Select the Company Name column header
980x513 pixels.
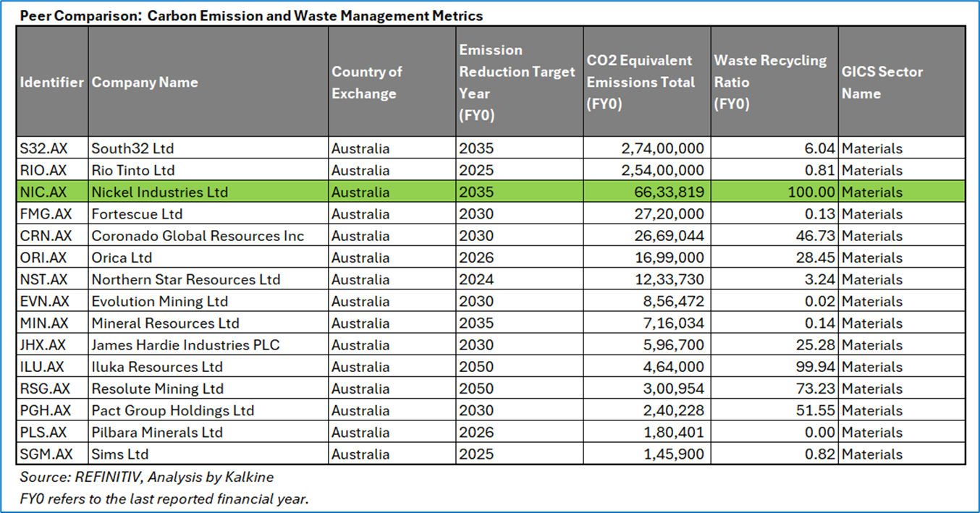click(x=145, y=82)
